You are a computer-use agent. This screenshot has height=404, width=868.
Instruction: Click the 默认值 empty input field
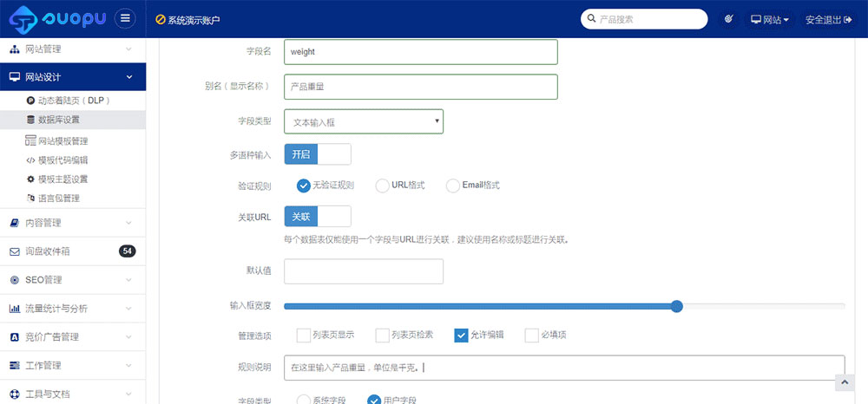364,271
